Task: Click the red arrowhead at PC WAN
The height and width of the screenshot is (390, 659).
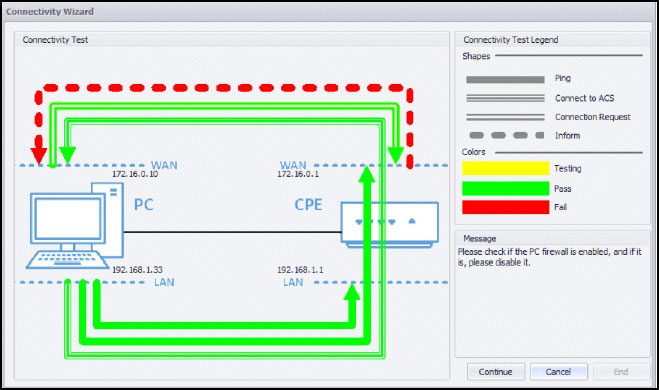Action: click(39, 155)
